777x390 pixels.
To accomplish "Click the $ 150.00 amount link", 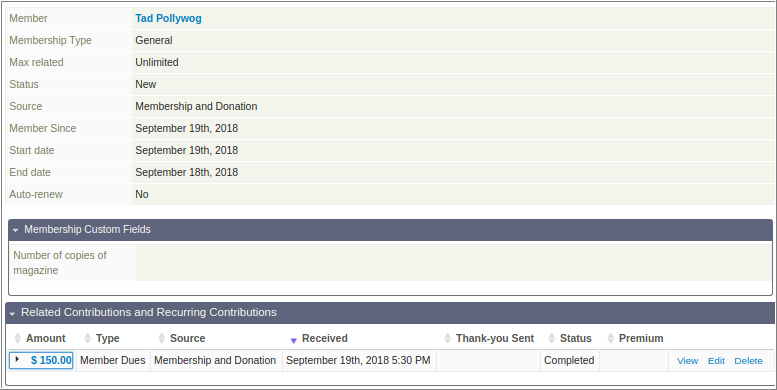I will click(x=52, y=360).
